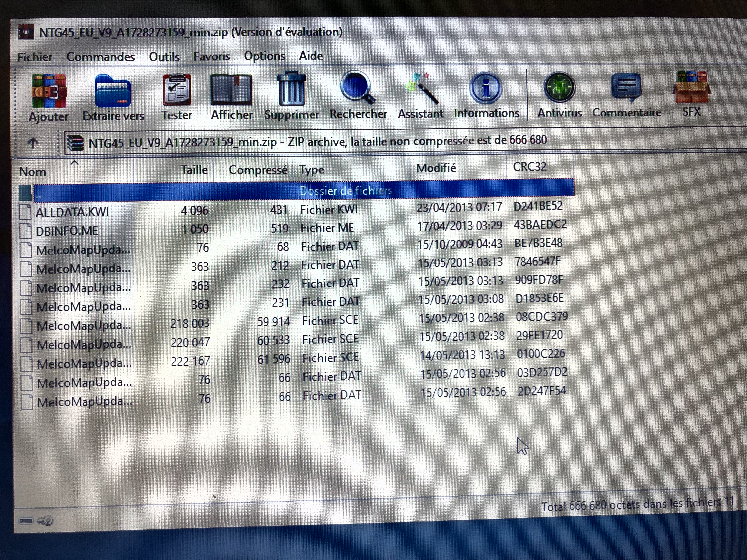Open the Rechercher magnifier tool
Screen dimensions: 747x560
pos(358,95)
